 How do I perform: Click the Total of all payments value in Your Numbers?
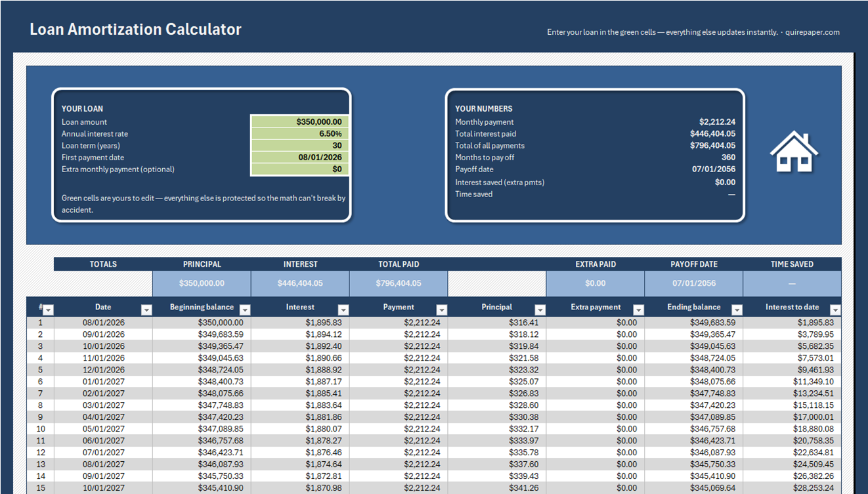tap(712, 145)
